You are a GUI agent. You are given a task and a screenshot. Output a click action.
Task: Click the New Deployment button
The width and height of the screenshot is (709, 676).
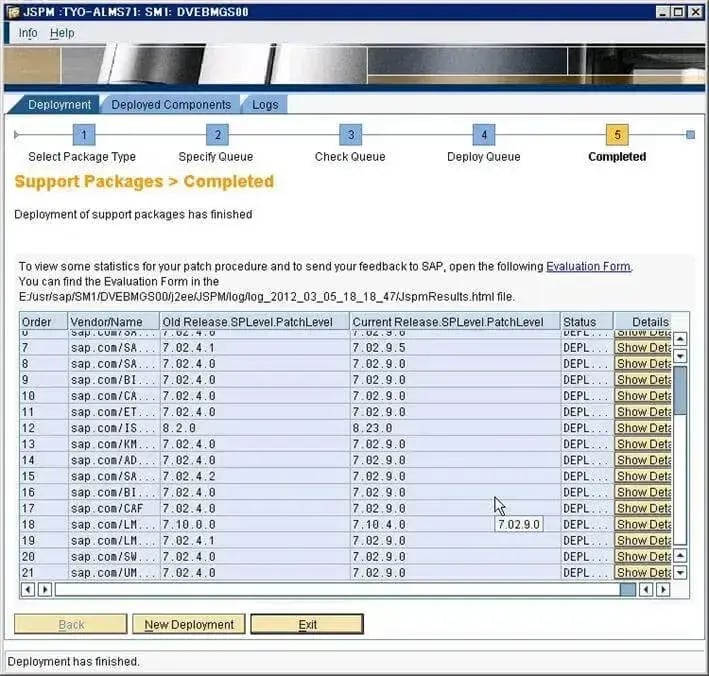pyautogui.click(x=189, y=624)
